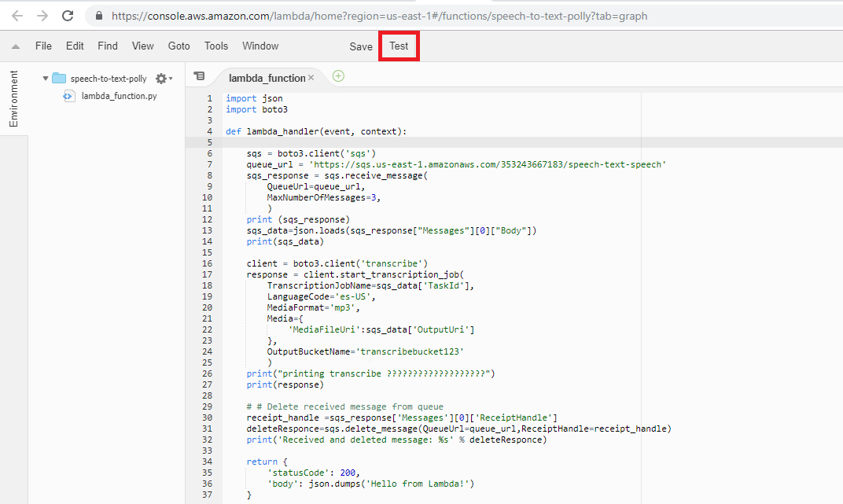Screen dimensions: 843x504
Task: Click the "MediaFormat='mp3'," line
Action: [x=314, y=308]
